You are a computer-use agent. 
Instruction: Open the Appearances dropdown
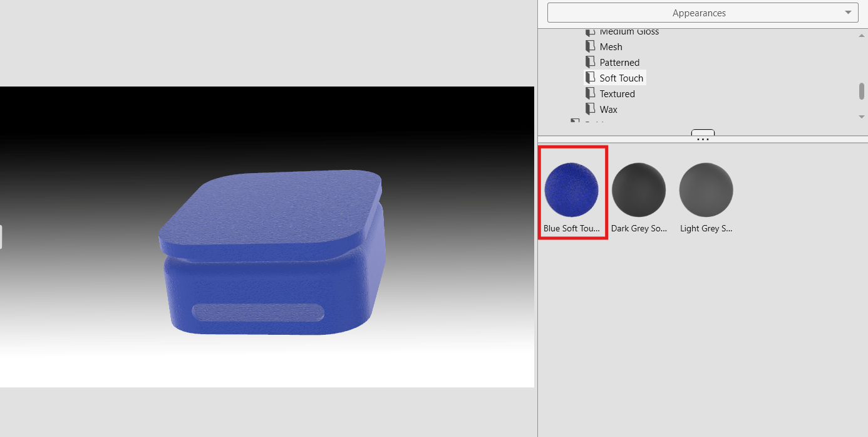703,13
